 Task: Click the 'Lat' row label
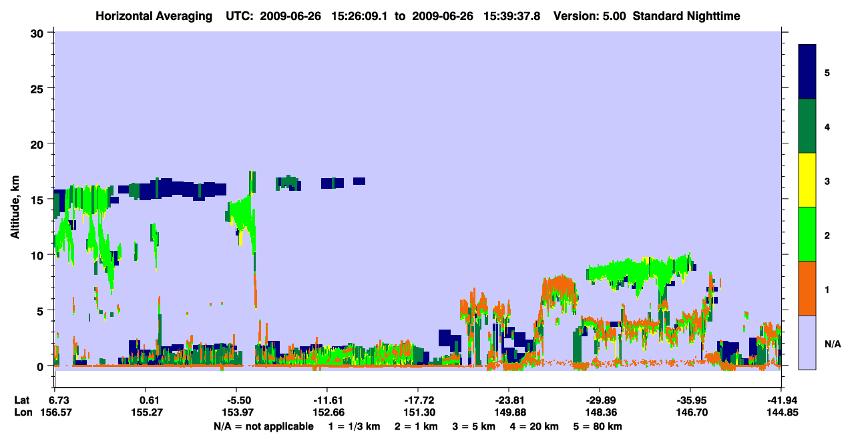tap(22, 400)
